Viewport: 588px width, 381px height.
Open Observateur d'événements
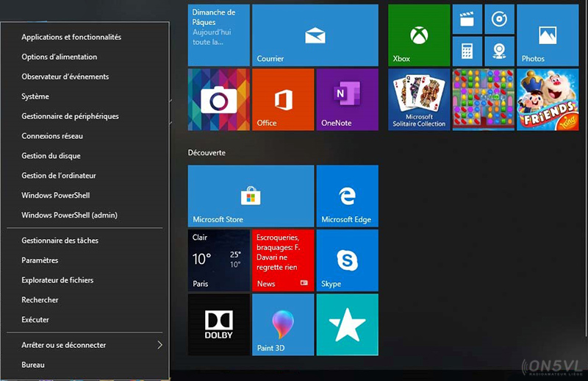[x=85, y=76]
